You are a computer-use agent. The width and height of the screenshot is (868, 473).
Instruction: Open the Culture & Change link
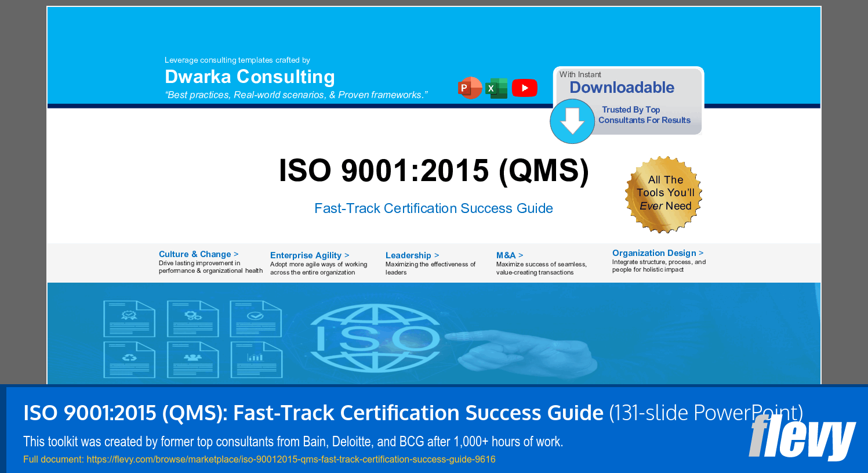(198, 254)
